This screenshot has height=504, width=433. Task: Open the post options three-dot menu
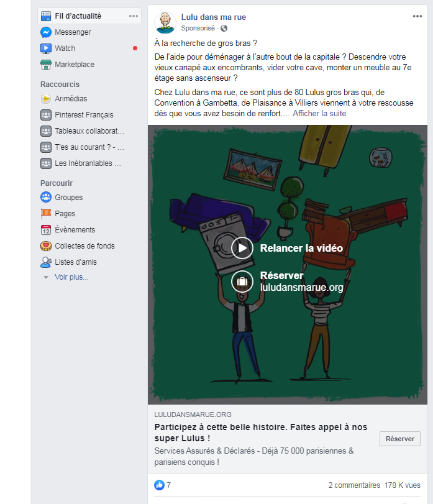(417, 16)
